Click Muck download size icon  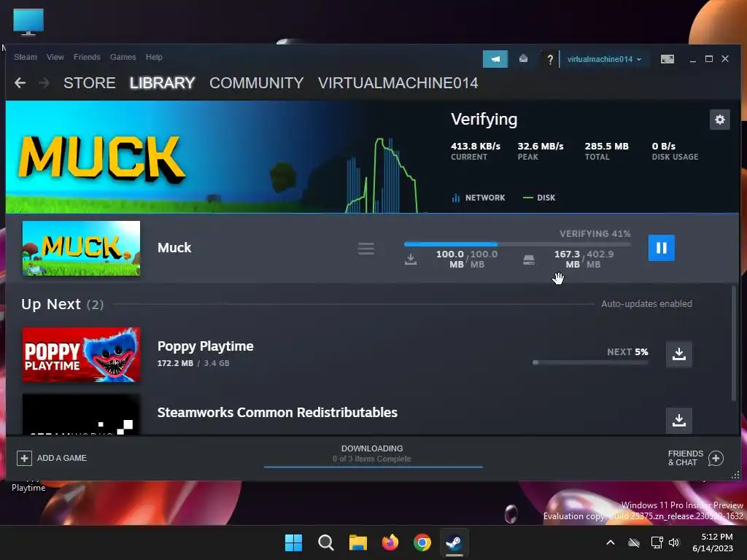[x=411, y=260]
